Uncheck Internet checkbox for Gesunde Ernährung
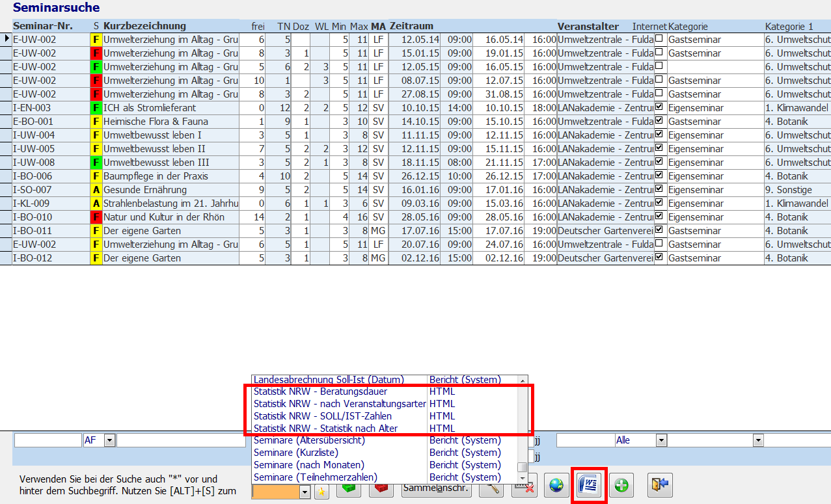831x504 pixels. coord(660,189)
